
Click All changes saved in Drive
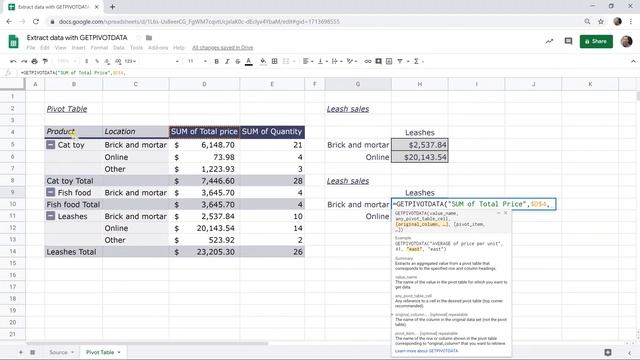tap(222, 48)
